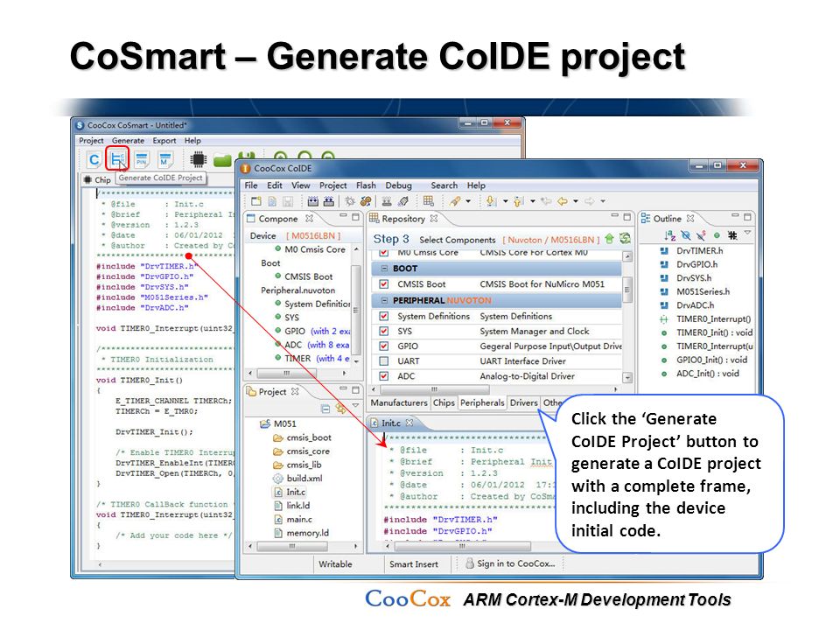
Task: Click the alphabetical sort icon in Outline panel
Action: [669, 234]
